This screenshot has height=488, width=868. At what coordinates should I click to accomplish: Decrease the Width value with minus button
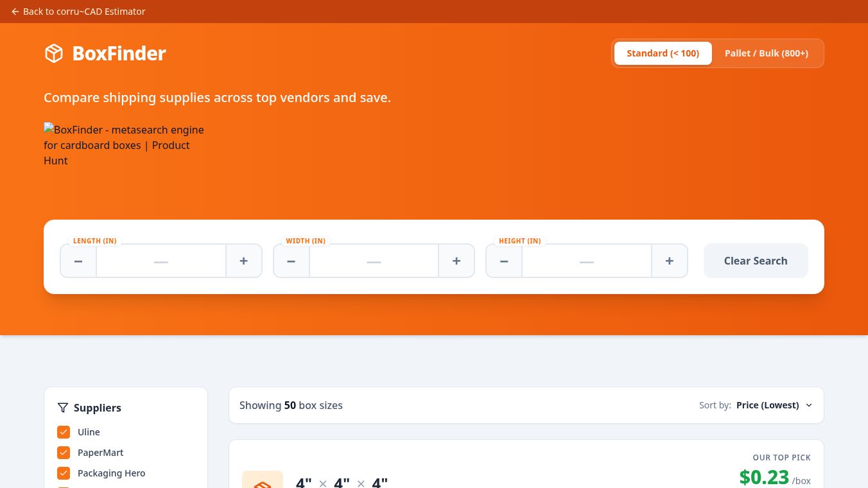[291, 261]
